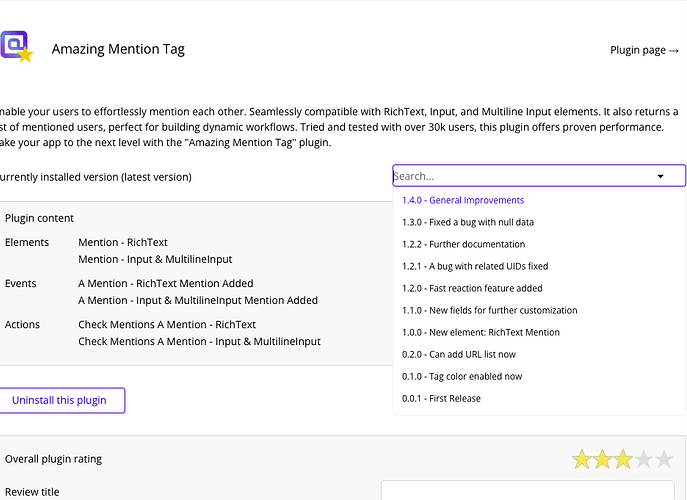687x500 pixels.
Task: Click the second rating star
Action: tap(603, 460)
